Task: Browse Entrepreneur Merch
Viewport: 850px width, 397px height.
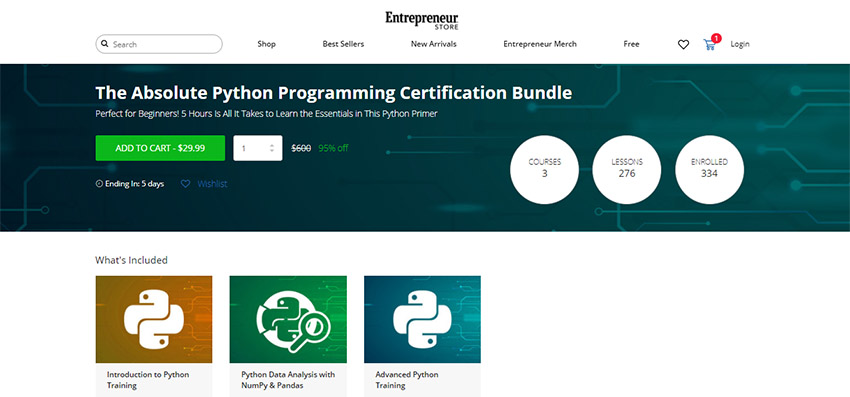Action: (540, 44)
